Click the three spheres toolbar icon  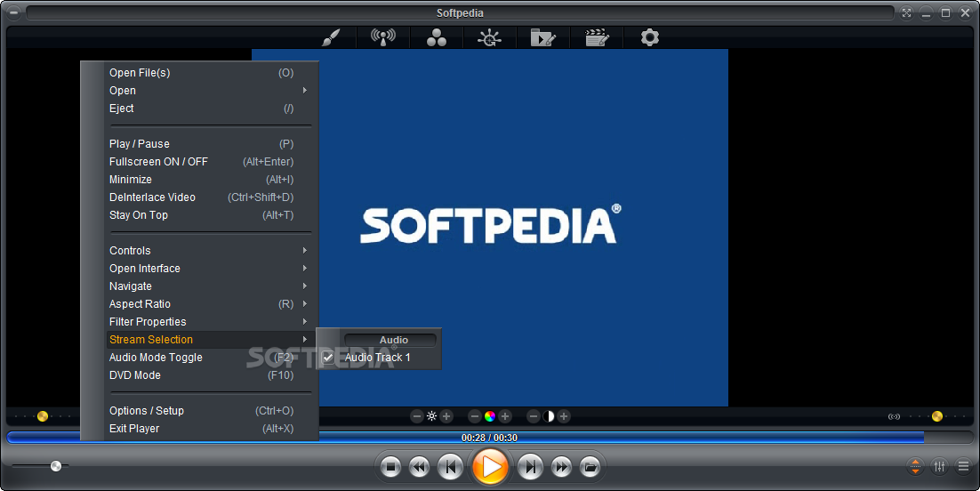[437, 38]
